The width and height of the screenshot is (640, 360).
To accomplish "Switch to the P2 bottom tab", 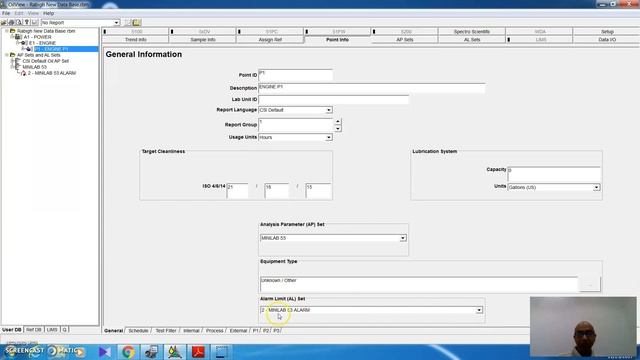I will (266, 331).
